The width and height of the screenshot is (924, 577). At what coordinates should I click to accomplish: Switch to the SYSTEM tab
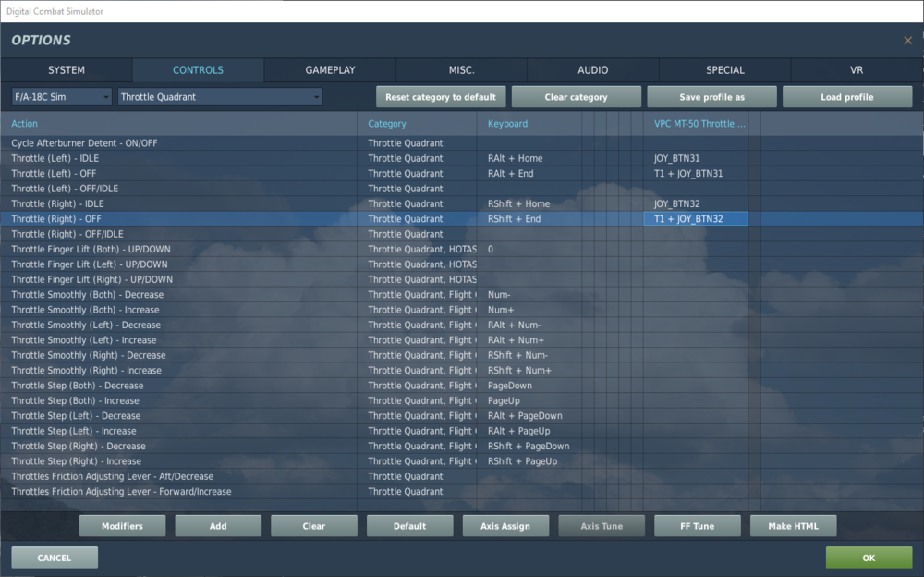tap(67, 70)
